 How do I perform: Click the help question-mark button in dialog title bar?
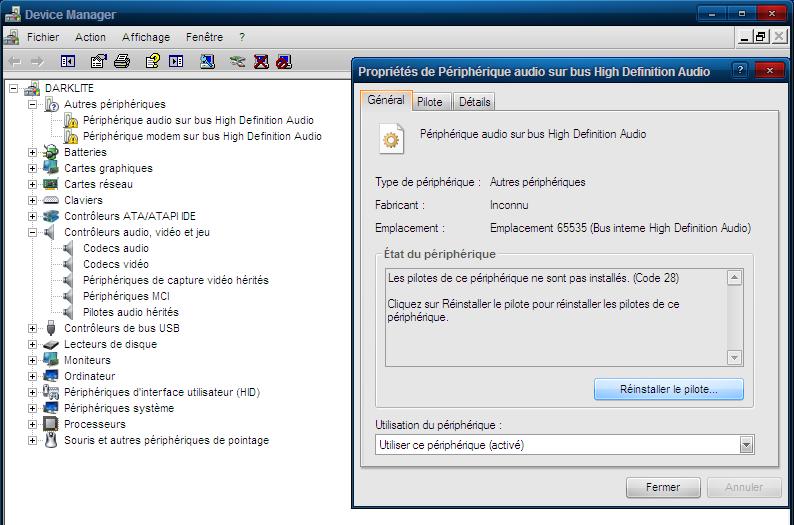point(740,71)
